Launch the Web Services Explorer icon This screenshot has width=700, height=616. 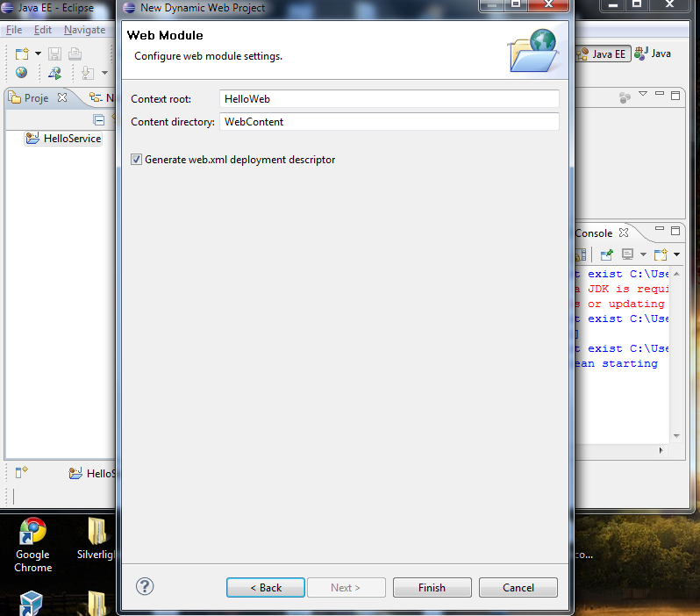55,73
